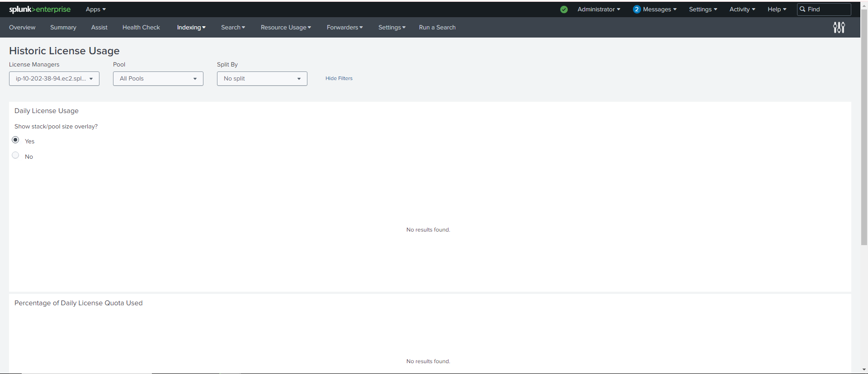Click the vertical page scrollbar thumb

[864, 128]
